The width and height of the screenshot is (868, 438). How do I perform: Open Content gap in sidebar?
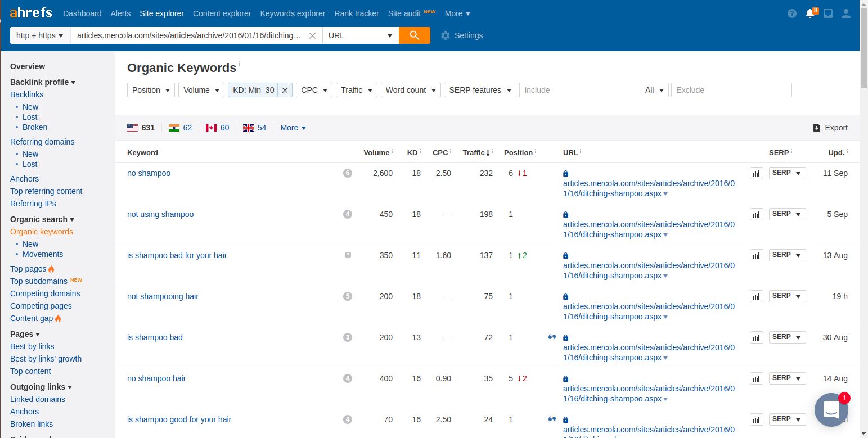point(32,318)
